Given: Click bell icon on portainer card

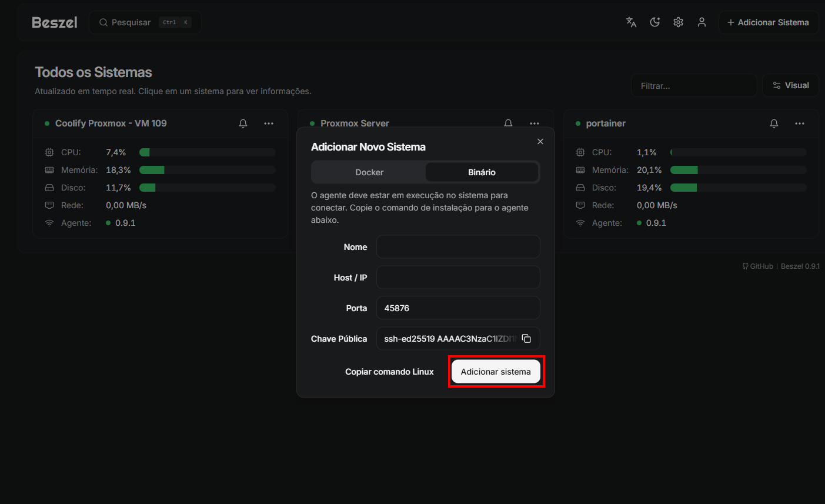Looking at the screenshot, I should tap(774, 124).
